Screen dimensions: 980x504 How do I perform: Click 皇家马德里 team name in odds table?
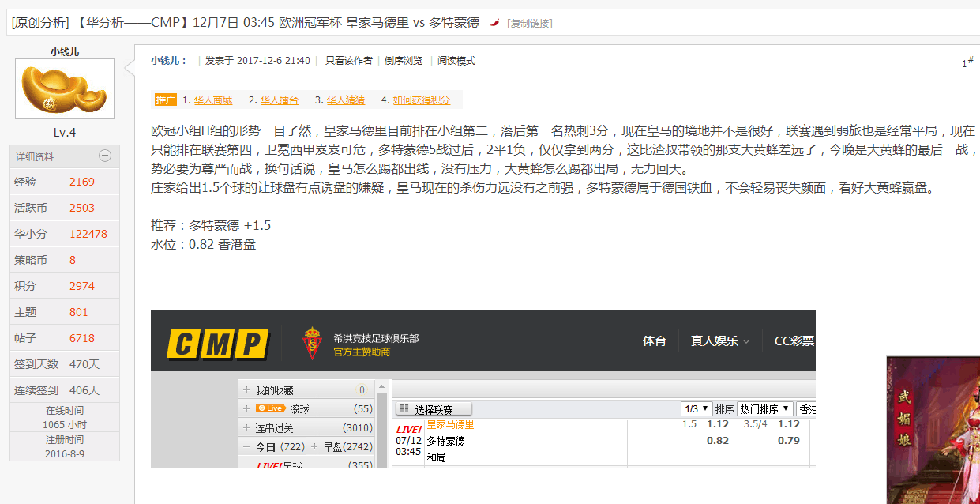[x=450, y=425]
